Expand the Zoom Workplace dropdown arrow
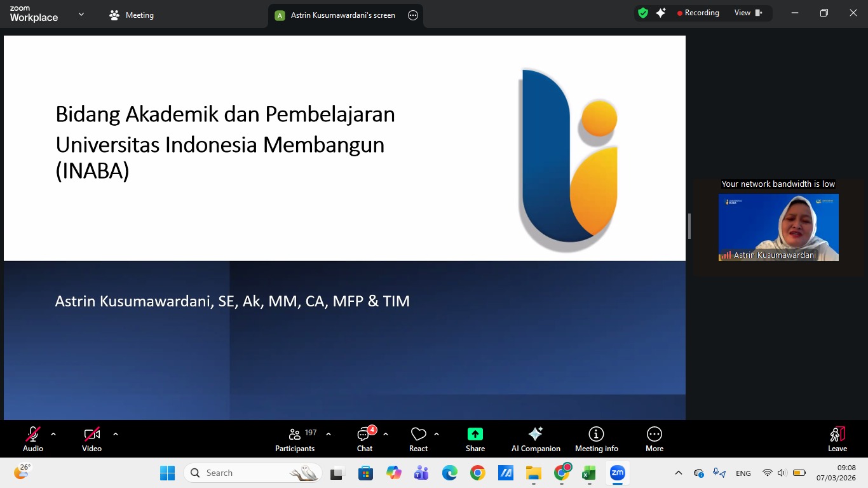This screenshot has height=488, width=868. click(x=81, y=14)
